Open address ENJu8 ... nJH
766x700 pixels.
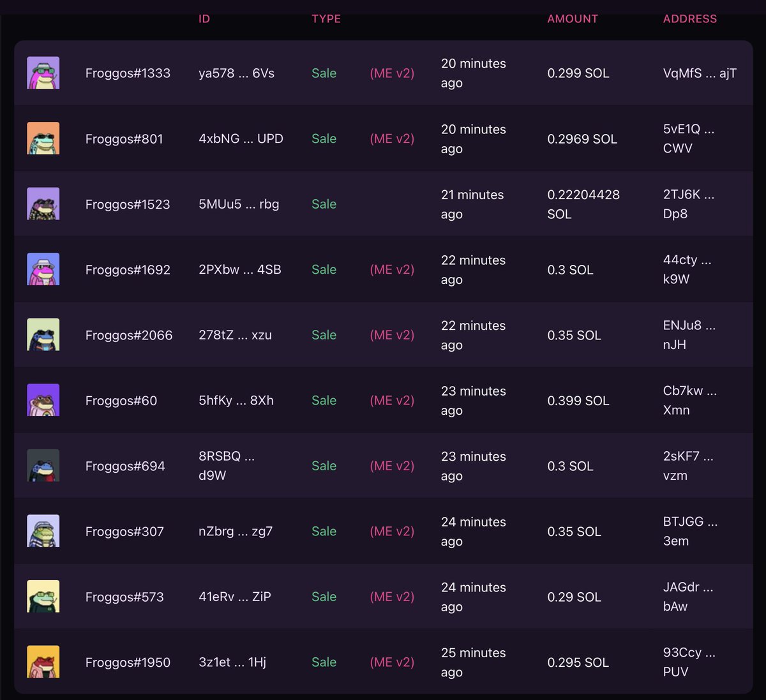pyautogui.click(x=689, y=335)
